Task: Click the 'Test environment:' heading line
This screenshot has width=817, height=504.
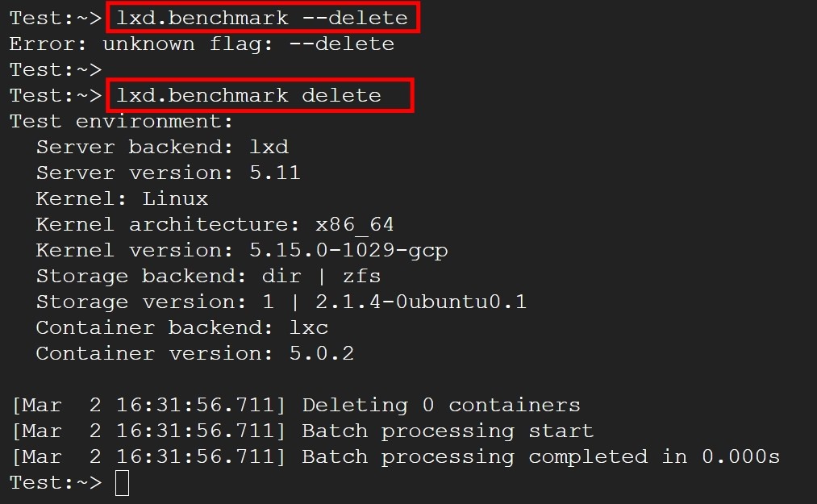Action: (x=122, y=122)
